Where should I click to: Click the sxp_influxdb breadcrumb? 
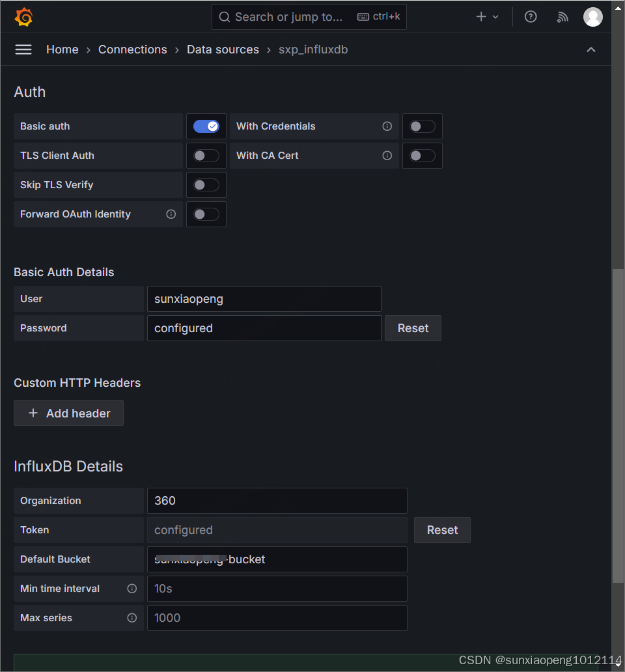(313, 49)
